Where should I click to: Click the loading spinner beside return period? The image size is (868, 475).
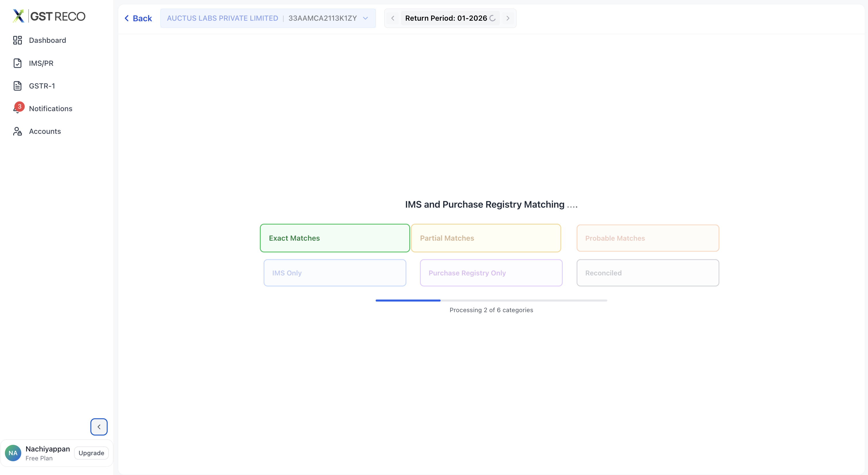click(493, 18)
